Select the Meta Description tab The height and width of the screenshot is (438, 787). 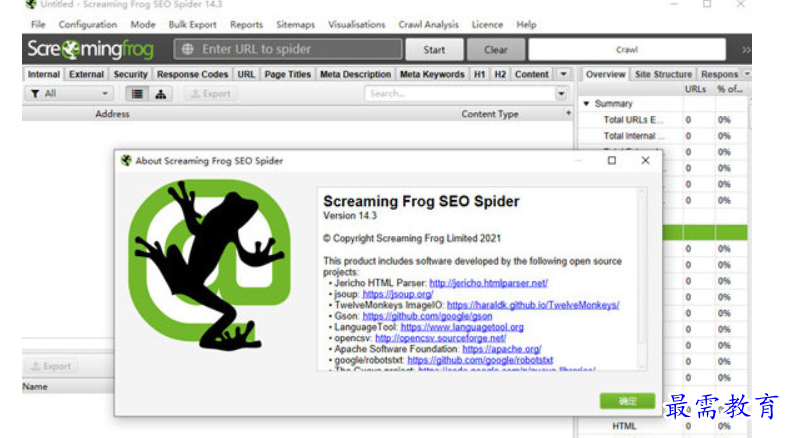[355, 74]
